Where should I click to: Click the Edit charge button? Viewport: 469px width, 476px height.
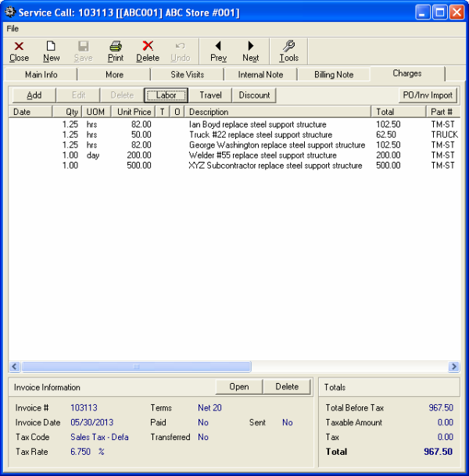click(x=78, y=95)
